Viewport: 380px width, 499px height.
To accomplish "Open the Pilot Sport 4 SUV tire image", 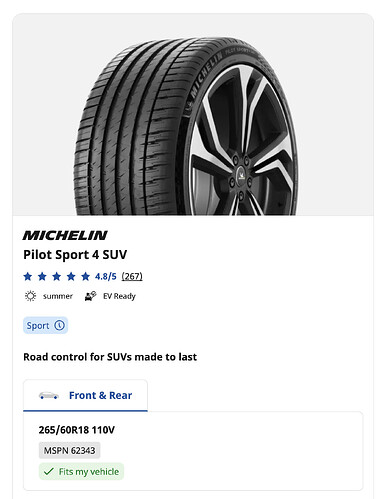I will tap(186, 126).
